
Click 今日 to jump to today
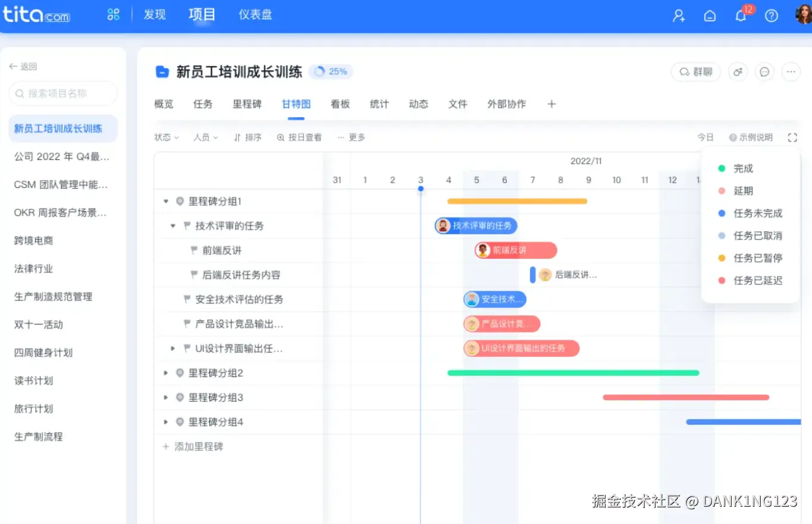click(x=706, y=137)
